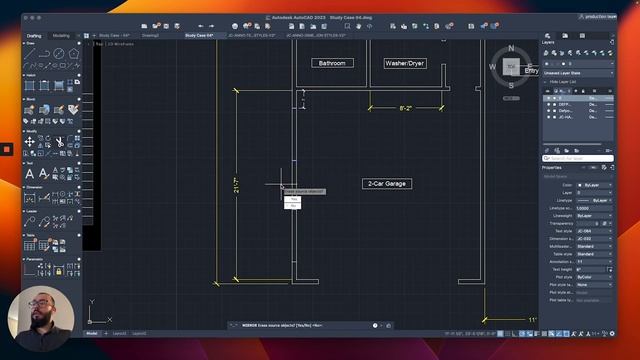640x360 pixels.
Task: Choose No in erase source popup
Action: click(293, 206)
